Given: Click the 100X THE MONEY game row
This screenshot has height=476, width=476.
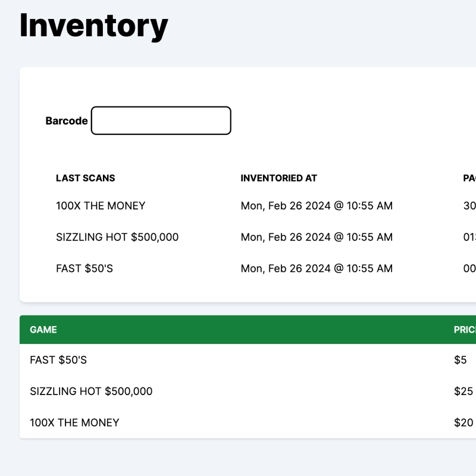Looking at the screenshot, I should 74,422.
